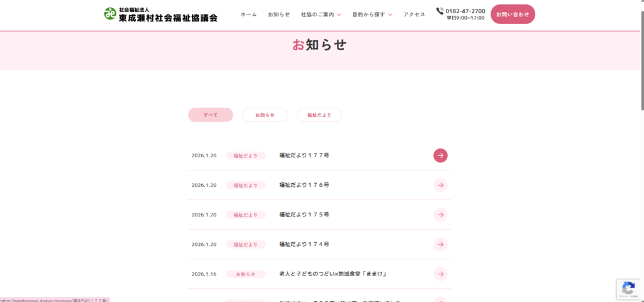Click the reCAPTCHA badge icon

(628, 289)
